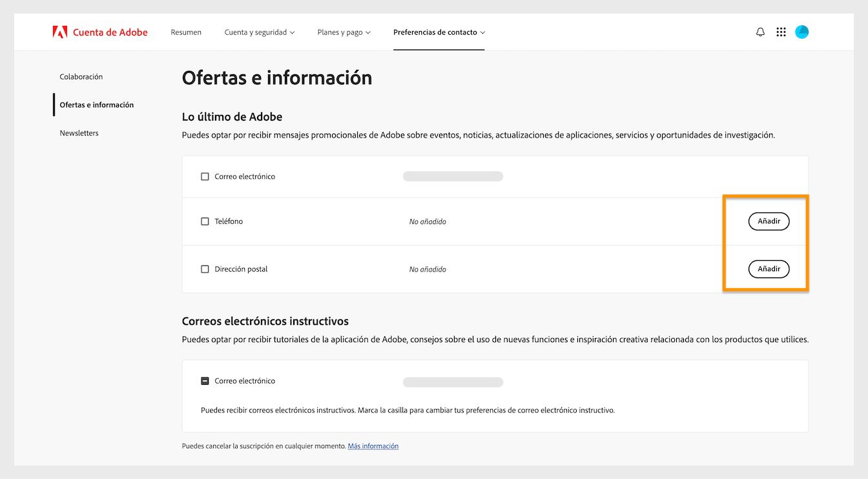Expand the Preferencias de contacto menu
The width and height of the screenshot is (868, 479).
[x=439, y=32]
